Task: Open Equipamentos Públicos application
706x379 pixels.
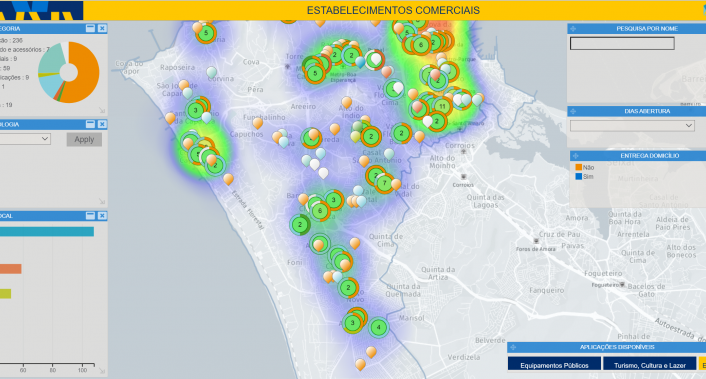Action: (x=554, y=365)
